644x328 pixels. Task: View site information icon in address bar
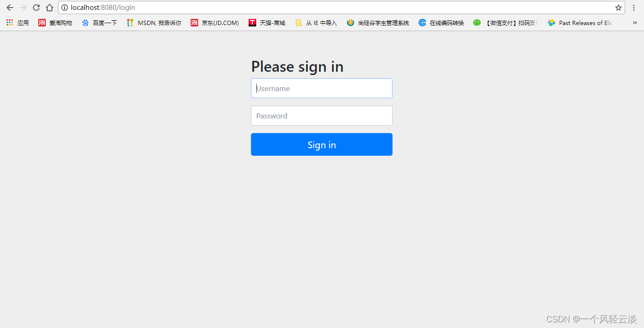65,8
